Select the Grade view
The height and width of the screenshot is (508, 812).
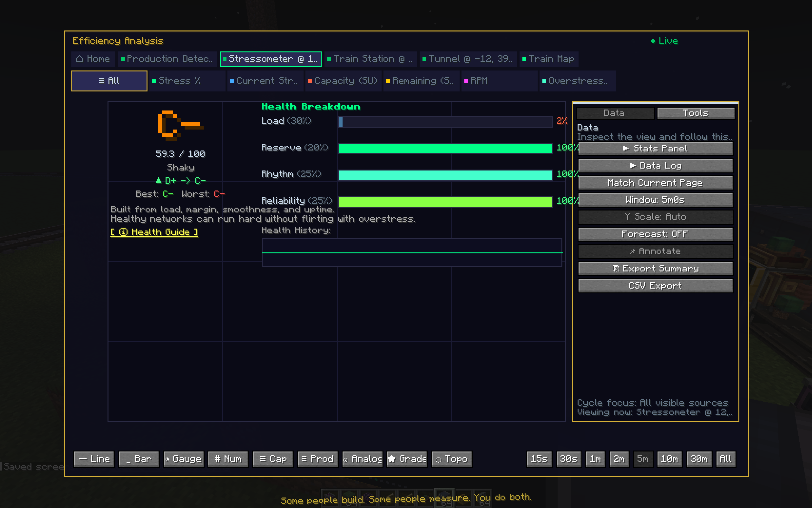coord(407,459)
